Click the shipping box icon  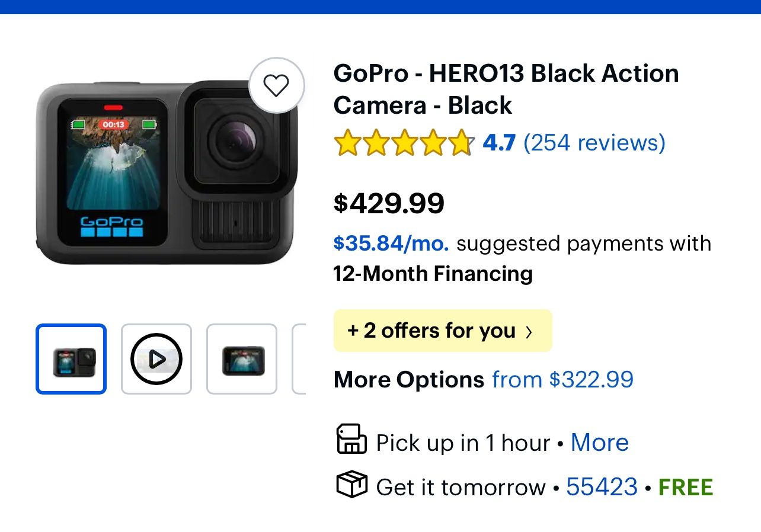tap(352, 486)
